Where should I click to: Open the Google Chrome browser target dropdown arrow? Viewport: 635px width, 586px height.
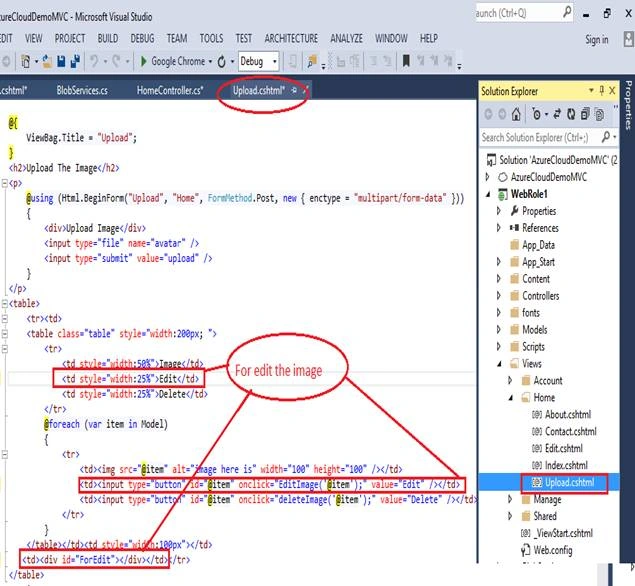tap(210, 62)
